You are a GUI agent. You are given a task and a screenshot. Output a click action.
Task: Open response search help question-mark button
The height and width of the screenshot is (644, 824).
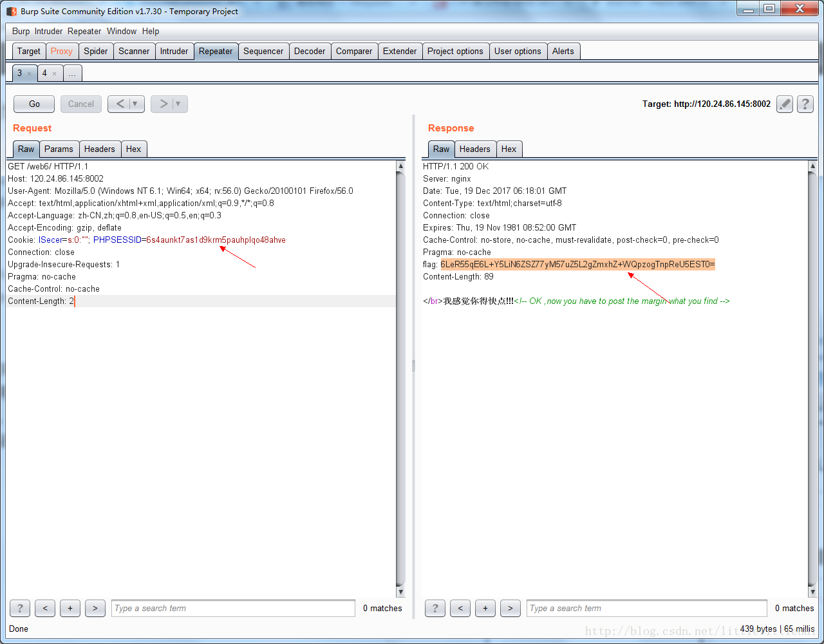[435, 608]
